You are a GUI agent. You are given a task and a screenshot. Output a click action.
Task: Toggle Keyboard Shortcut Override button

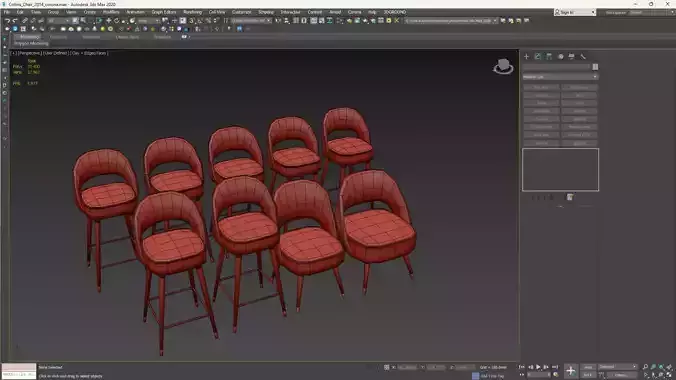coord(183,20)
